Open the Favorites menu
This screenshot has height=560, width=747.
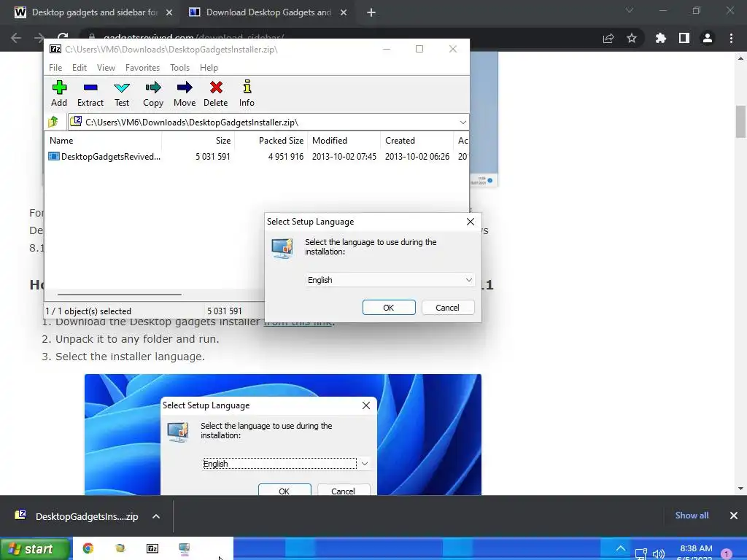(x=142, y=68)
